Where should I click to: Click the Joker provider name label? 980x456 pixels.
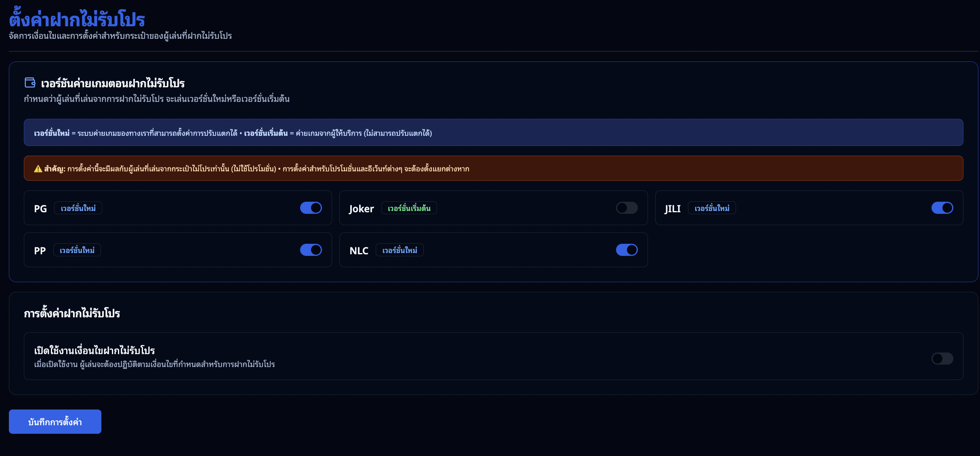coord(361,209)
